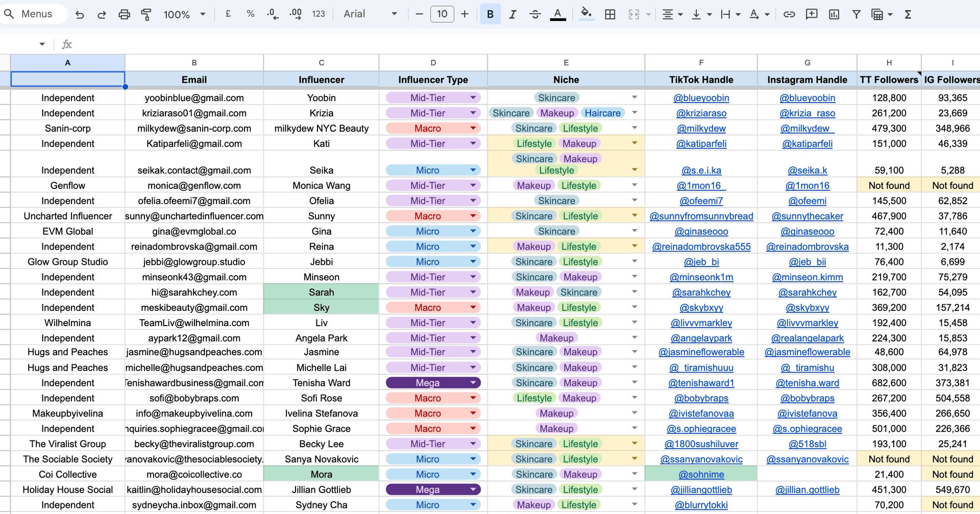Select the cell reading Uncharted Influencer

pos(67,216)
